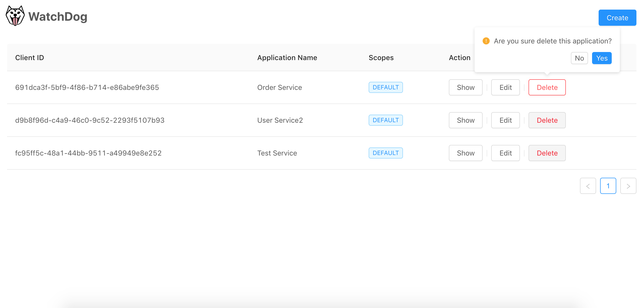Click the orange warning icon in popup
The height and width of the screenshot is (308, 644).
[486, 41]
